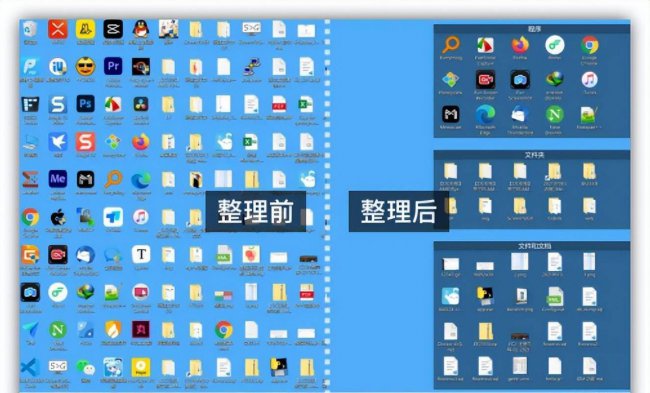Launch Adobe Media Encoder (Me) icon

coord(58,180)
